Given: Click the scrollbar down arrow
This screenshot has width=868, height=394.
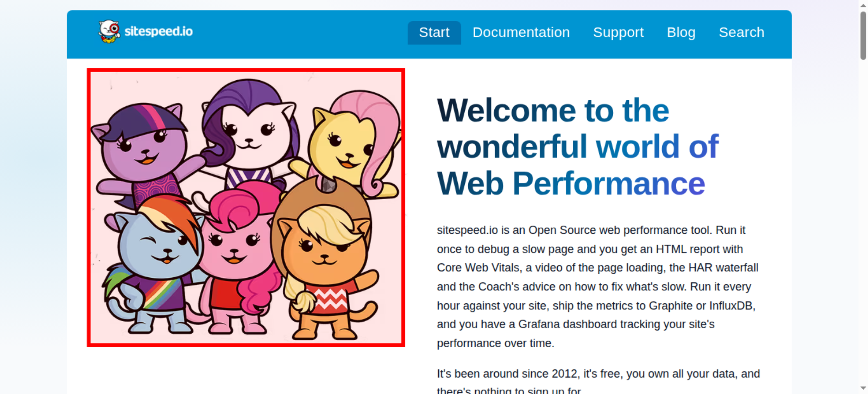Looking at the screenshot, I should (863, 388).
